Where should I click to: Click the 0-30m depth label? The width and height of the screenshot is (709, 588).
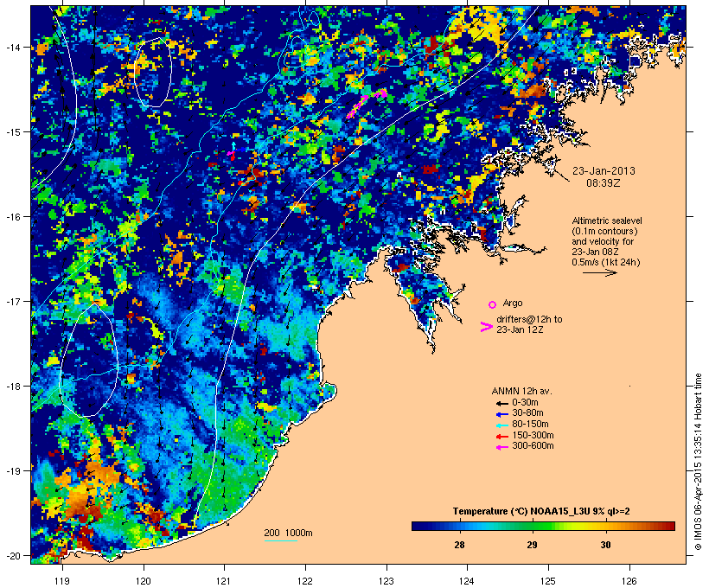coord(525,403)
